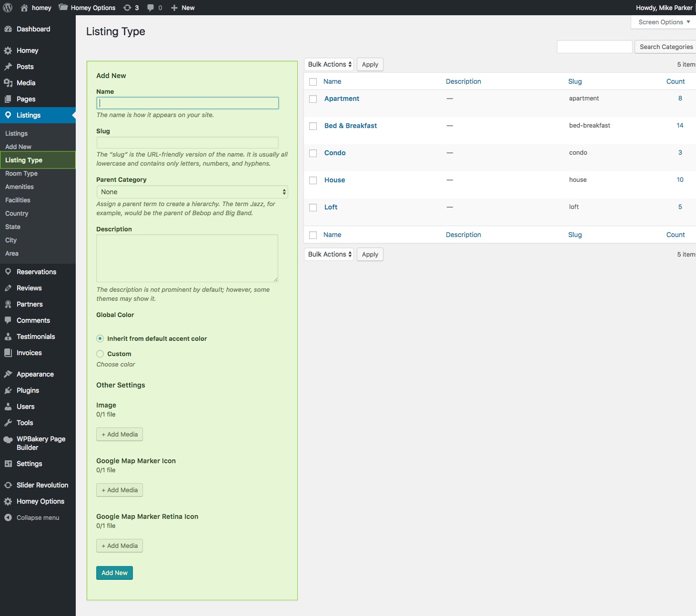Click the Media icon in sidebar
Viewport: 696px width, 616px height.
click(8, 83)
